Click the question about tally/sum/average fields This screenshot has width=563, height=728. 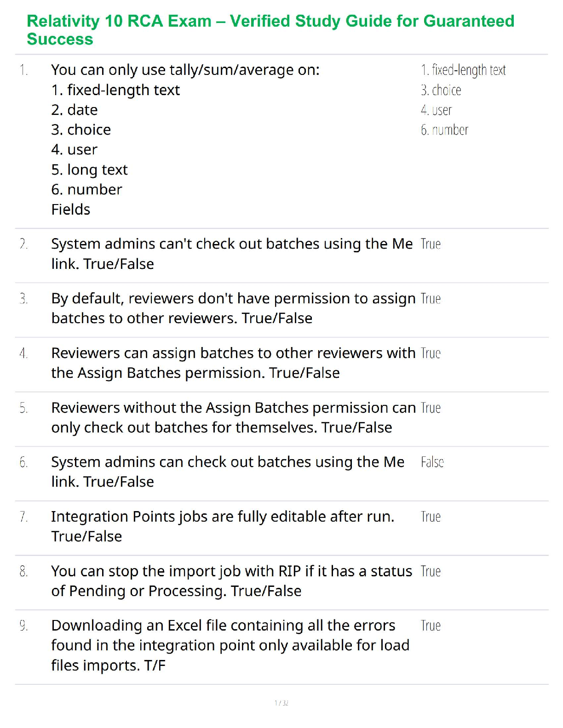point(185,70)
